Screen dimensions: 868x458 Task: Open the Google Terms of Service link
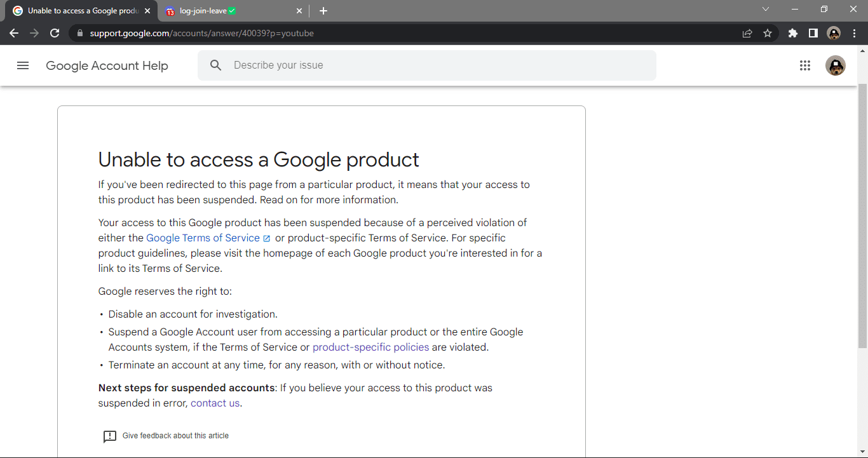point(203,238)
